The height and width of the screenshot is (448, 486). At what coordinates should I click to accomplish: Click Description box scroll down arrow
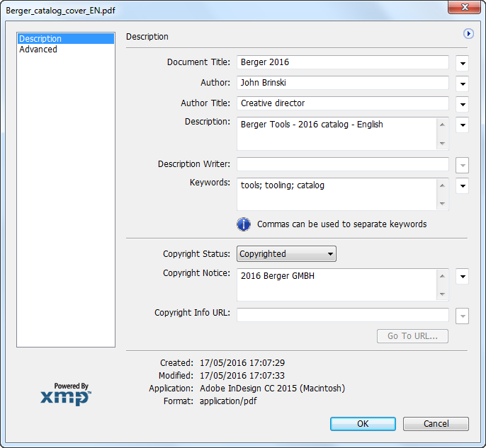[442, 144]
